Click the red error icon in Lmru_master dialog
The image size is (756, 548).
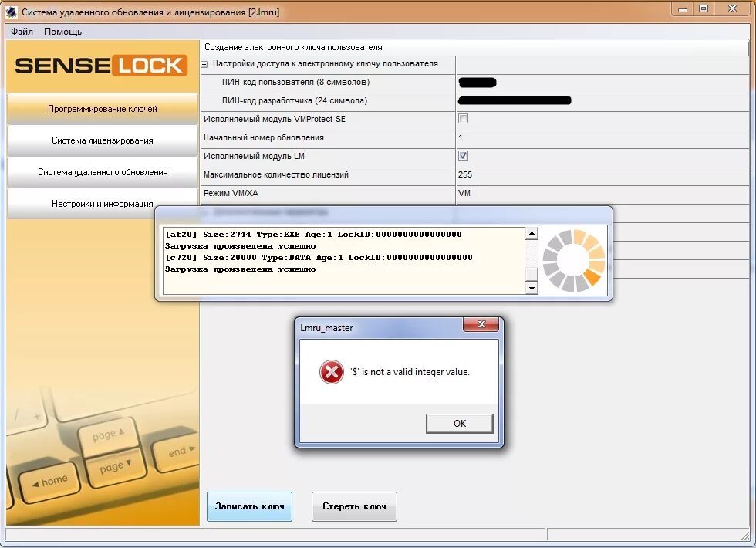[x=332, y=372]
